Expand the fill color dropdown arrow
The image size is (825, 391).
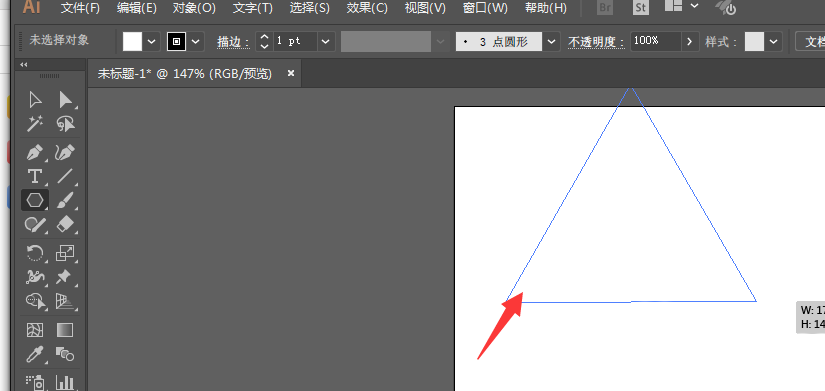click(152, 42)
